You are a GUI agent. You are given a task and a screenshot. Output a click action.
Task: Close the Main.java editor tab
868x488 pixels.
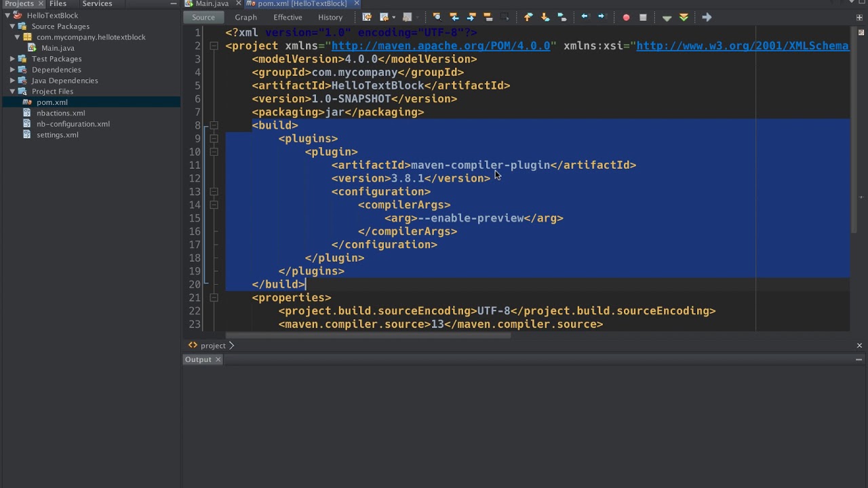(x=239, y=3)
